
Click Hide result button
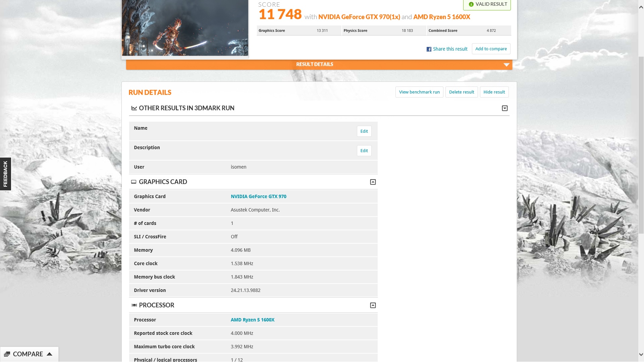[x=494, y=92]
